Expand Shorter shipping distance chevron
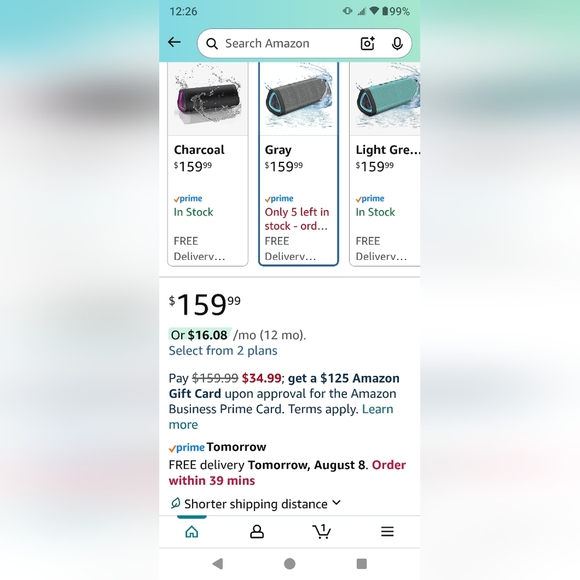Screen dimensions: 580x580 (x=336, y=503)
